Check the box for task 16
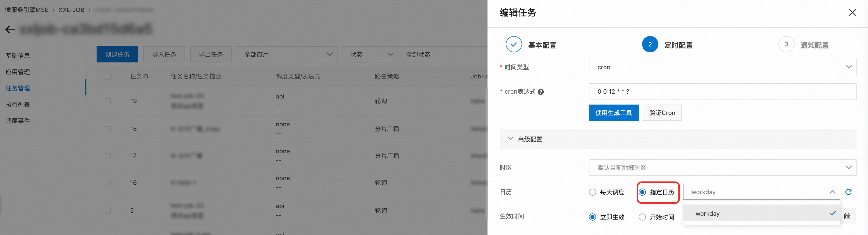This screenshot has width=868, height=235. pos(108,183)
